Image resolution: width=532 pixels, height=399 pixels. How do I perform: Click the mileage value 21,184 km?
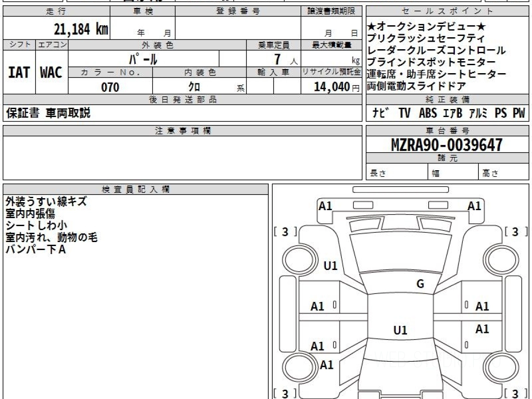tap(81, 29)
